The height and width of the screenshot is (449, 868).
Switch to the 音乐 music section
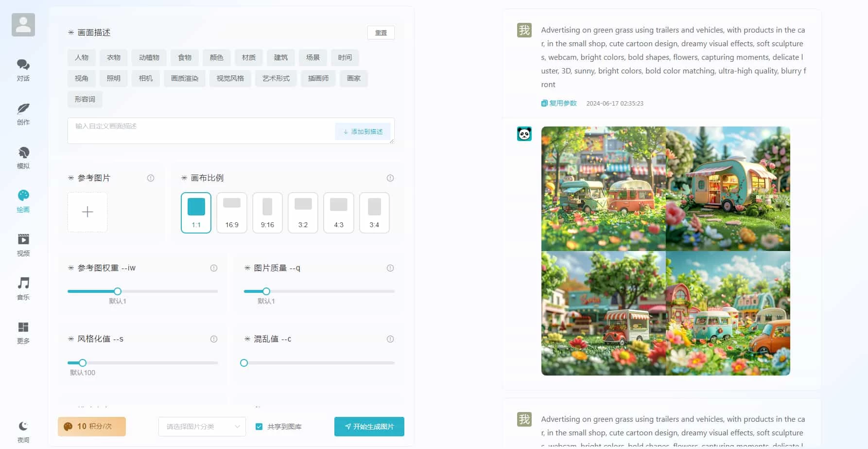[23, 287]
